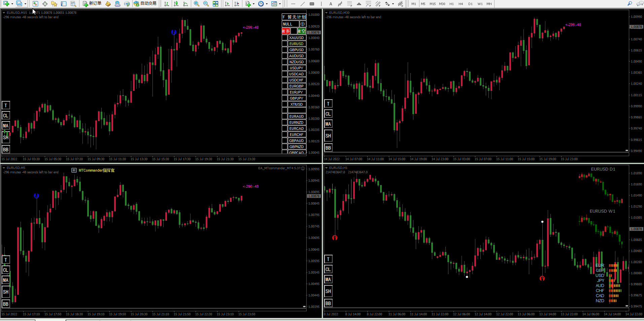Toggle the Market Watch window icon
644x321 pixels.
pos(35,4)
